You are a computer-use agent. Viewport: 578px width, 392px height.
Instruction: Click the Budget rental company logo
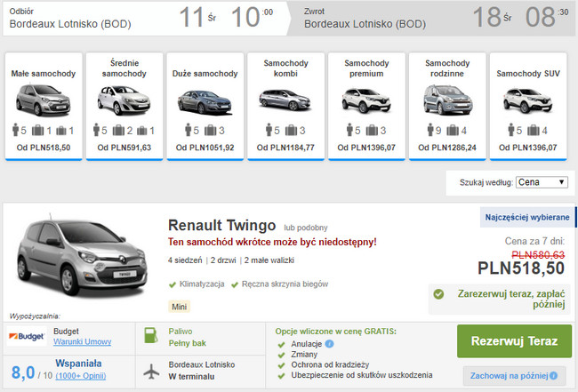(27, 336)
